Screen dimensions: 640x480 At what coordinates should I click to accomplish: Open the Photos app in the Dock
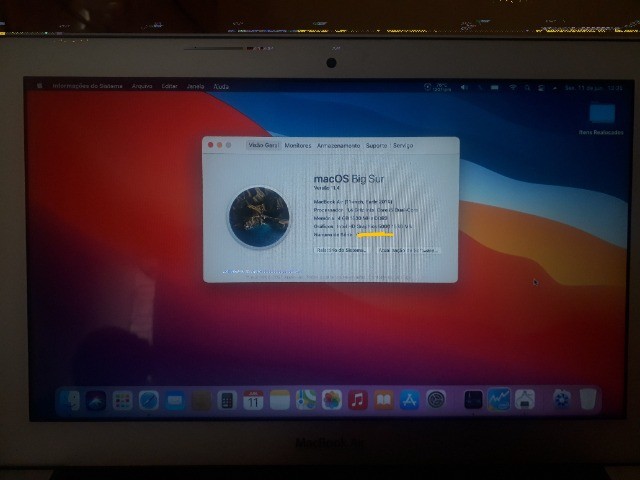pos(332,400)
